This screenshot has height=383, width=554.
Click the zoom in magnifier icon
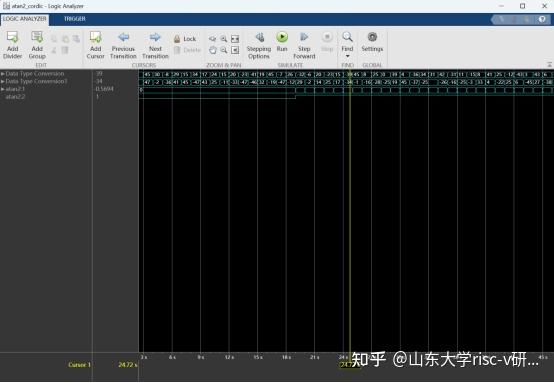224,39
